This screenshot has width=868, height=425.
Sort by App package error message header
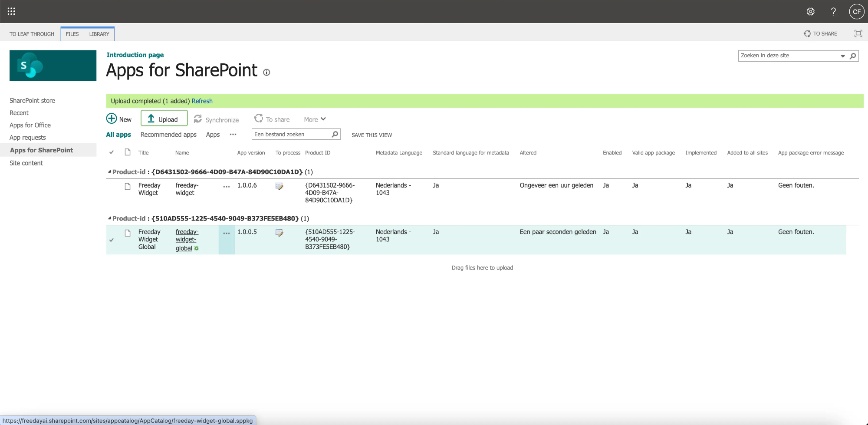[x=811, y=153]
